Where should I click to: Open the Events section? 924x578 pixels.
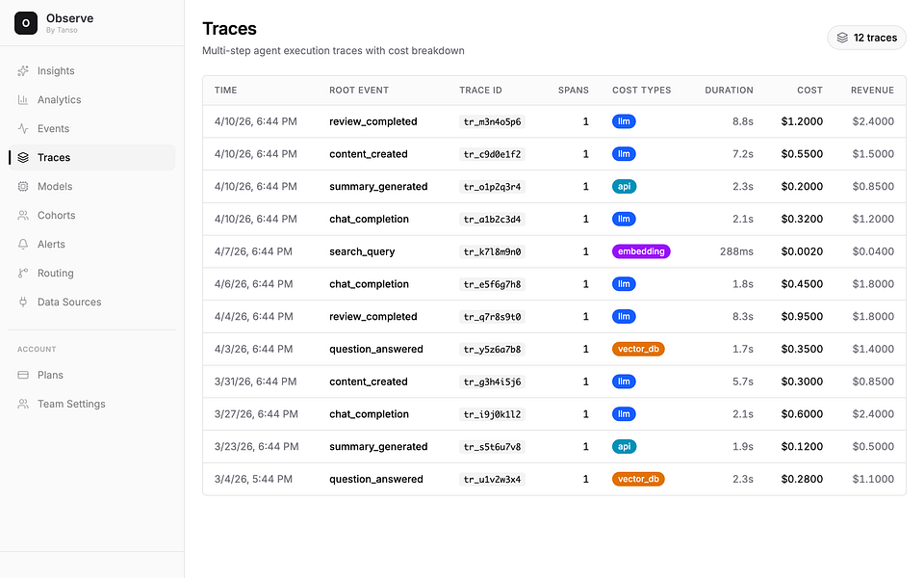92,128
